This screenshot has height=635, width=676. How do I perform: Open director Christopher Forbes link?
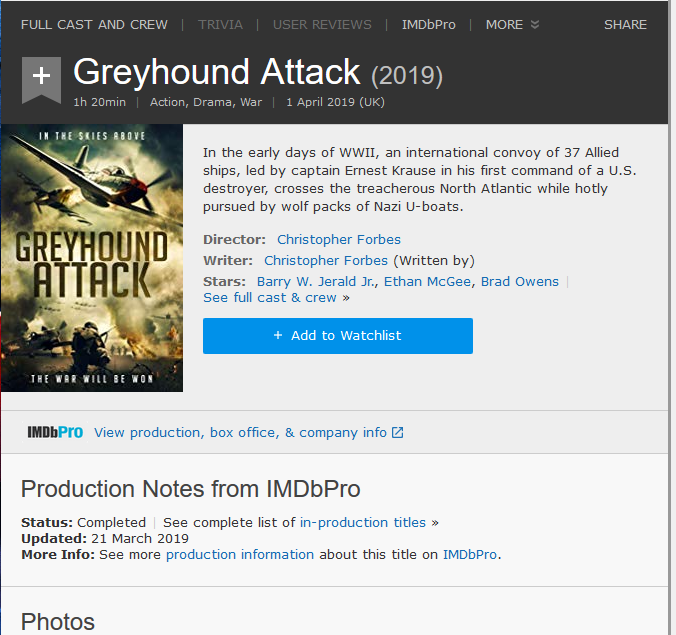pyautogui.click(x=339, y=240)
